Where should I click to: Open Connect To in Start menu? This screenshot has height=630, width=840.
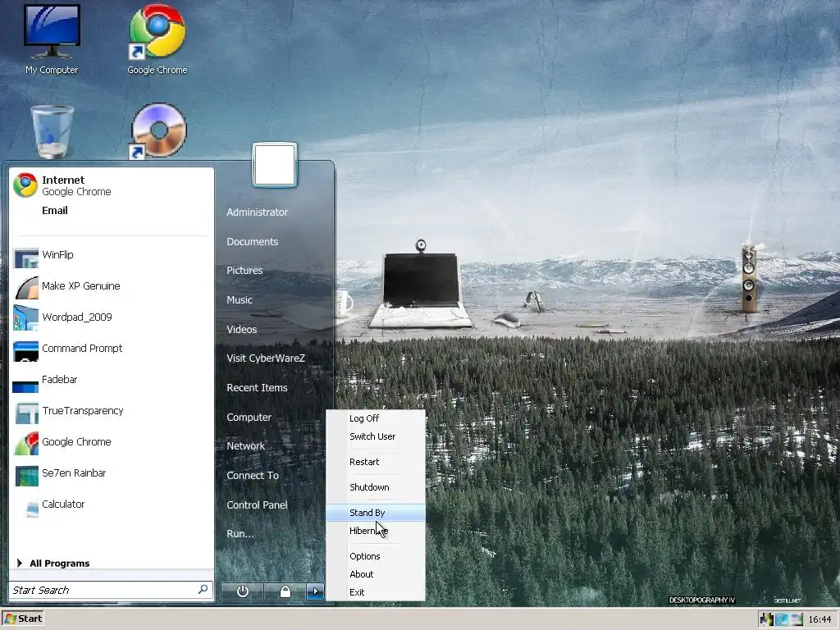click(253, 476)
